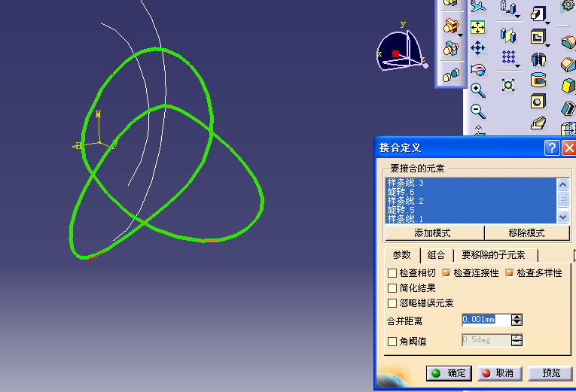Select 样条线.2 in the element list

coord(471,201)
